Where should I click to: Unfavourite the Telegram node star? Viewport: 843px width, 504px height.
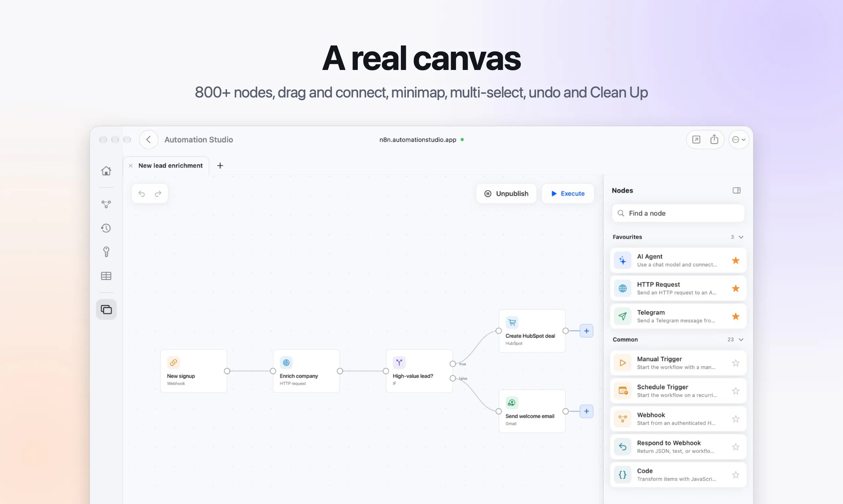click(x=735, y=316)
